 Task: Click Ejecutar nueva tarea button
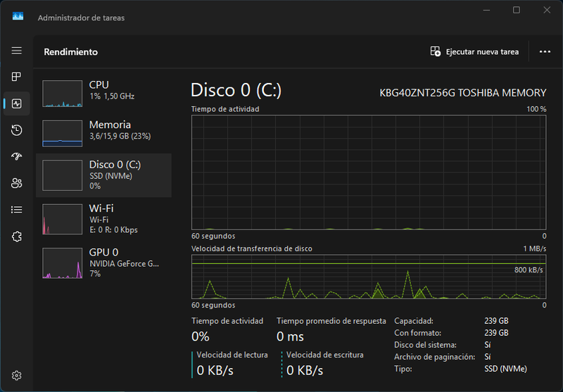tap(474, 51)
